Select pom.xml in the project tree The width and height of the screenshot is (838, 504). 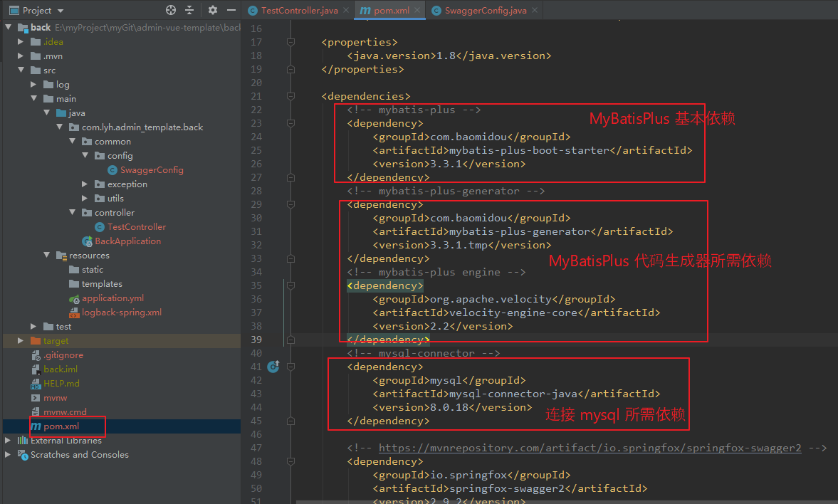(61, 426)
